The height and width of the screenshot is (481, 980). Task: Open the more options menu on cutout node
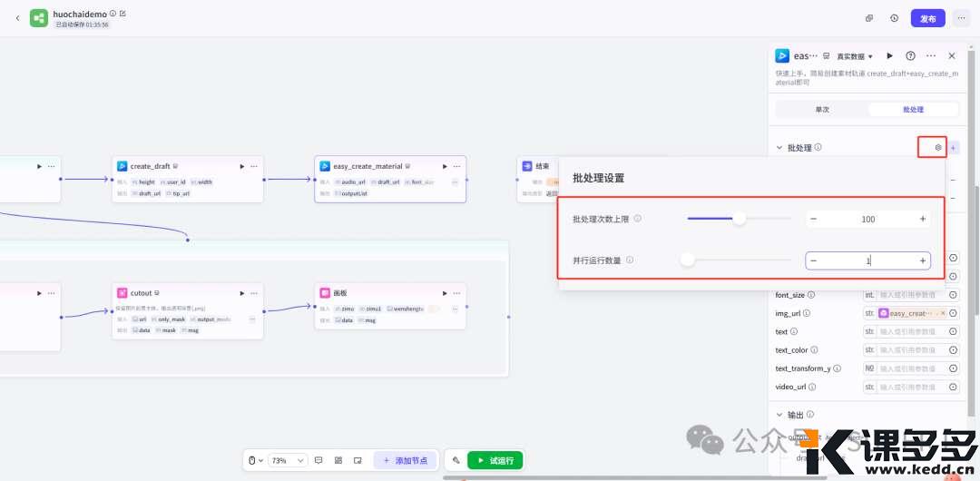pos(254,293)
